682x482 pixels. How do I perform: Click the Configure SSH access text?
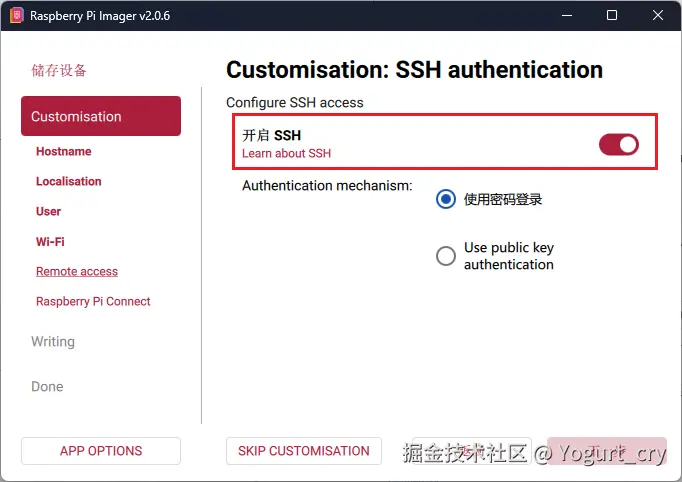pos(294,103)
